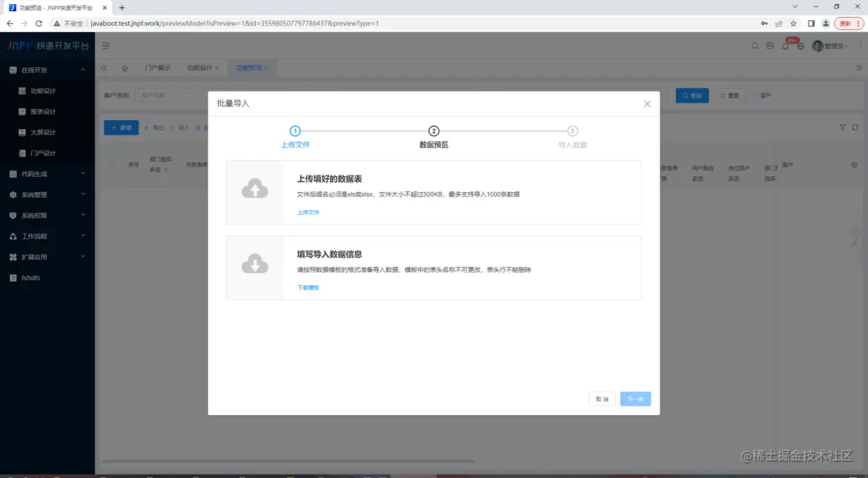
Task: Open the 管理员 user dropdown
Action: pos(830,46)
